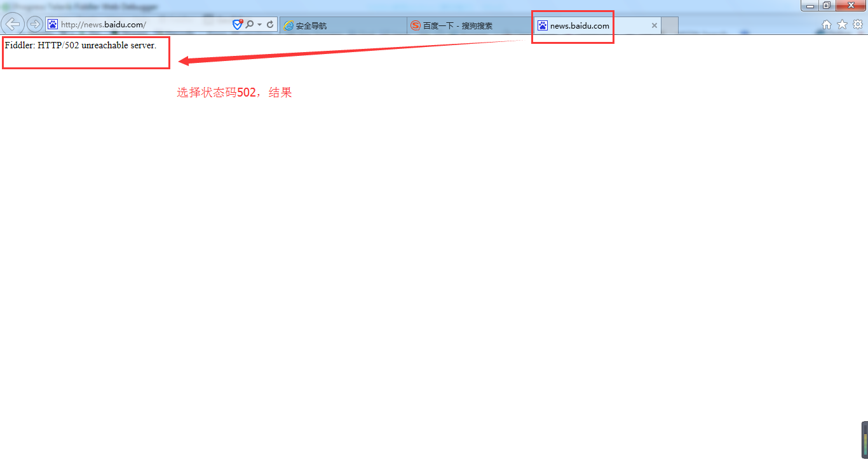
Task: Click the magnifier search icon in address bar
Action: pyautogui.click(x=250, y=25)
